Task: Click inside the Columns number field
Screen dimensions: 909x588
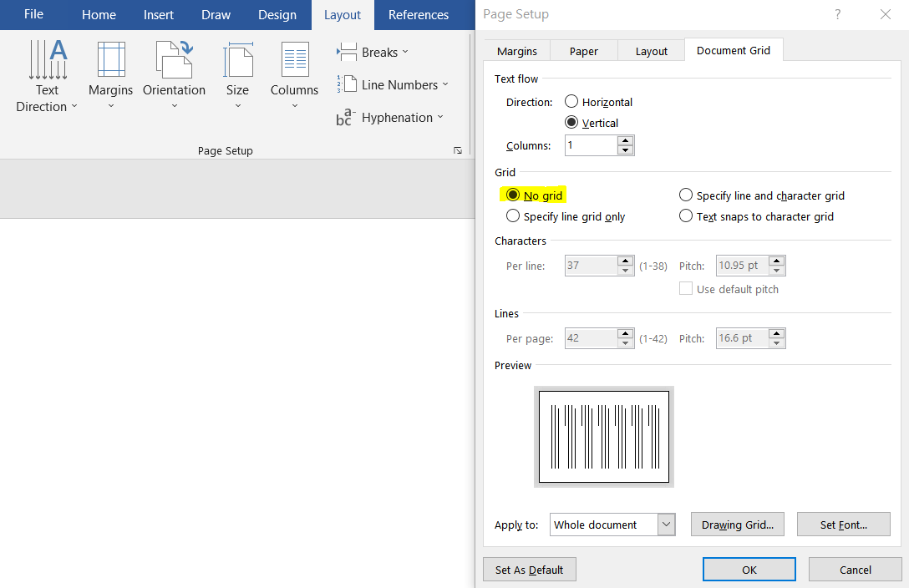Action: pos(590,145)
